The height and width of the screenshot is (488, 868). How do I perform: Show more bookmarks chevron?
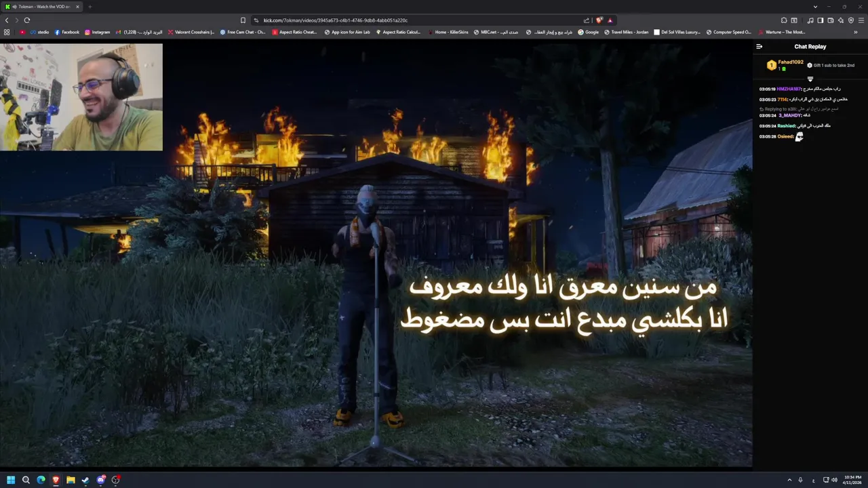(x=855, y=32)
